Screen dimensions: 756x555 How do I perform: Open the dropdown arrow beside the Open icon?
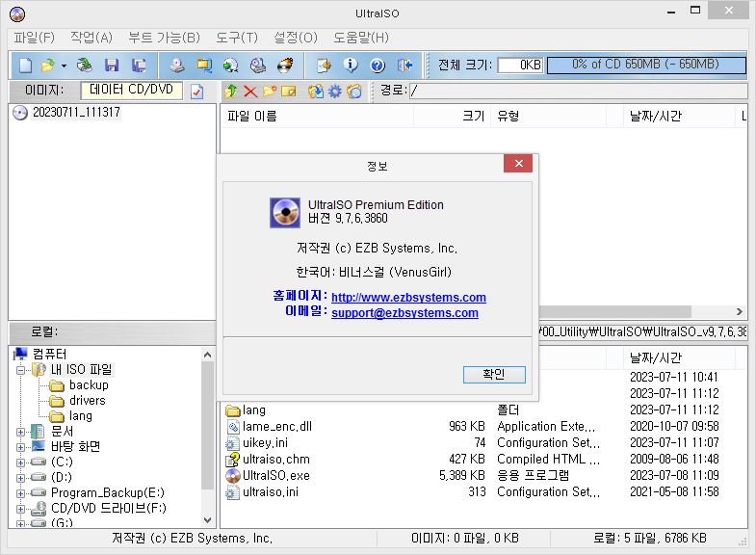[64, 66]
